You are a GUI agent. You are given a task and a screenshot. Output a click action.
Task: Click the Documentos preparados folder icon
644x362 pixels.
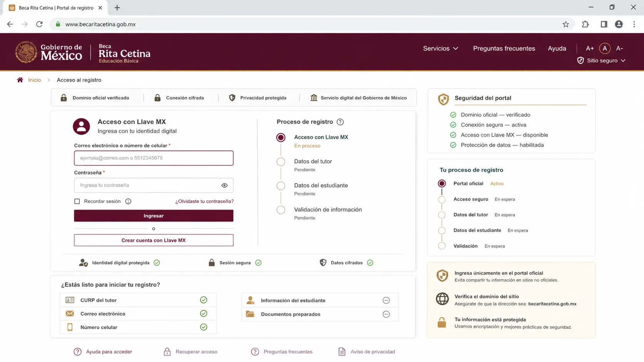click(250, 314)
